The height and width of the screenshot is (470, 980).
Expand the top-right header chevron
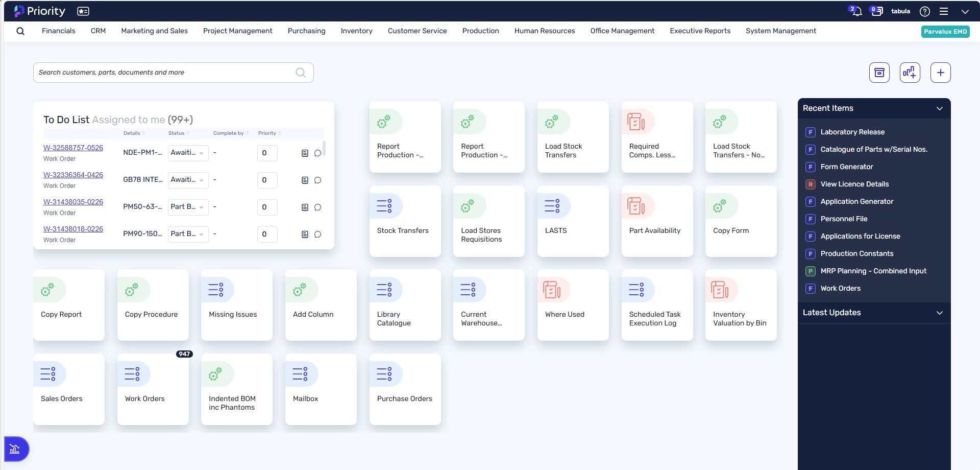pyautogui.click(x=965, y=11)
